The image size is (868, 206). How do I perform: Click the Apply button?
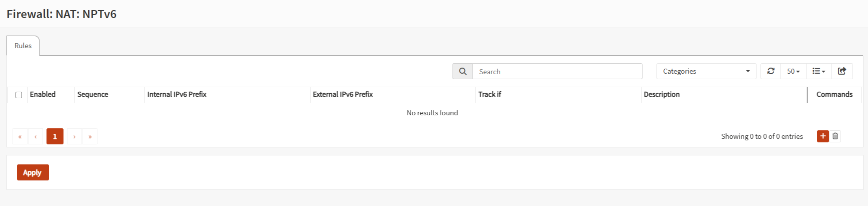click(32, 172)
